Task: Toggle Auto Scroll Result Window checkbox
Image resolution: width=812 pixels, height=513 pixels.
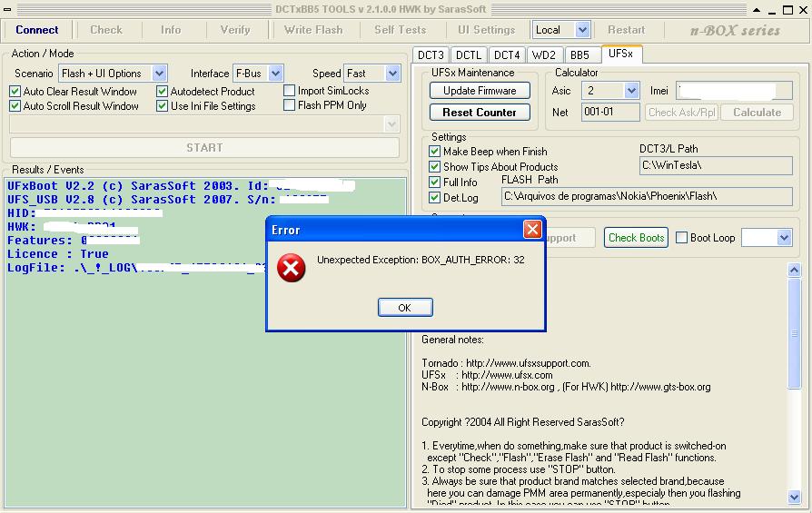Action: pos(15,106)
